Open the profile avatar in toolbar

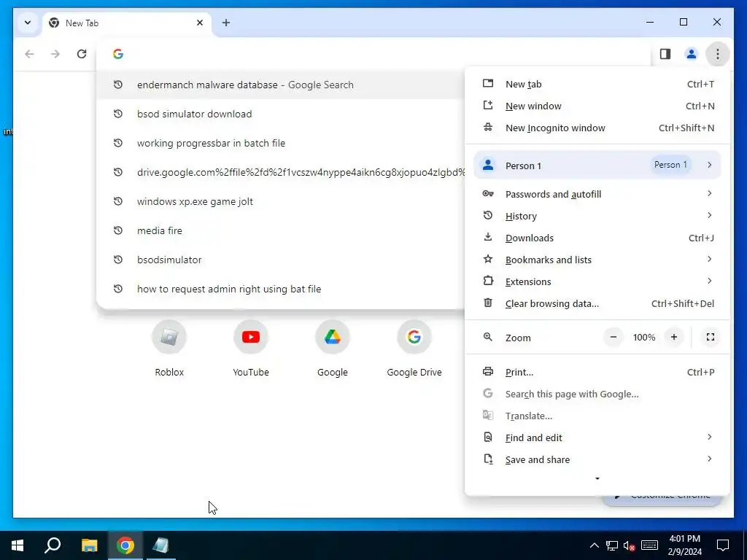click(692, 54)
